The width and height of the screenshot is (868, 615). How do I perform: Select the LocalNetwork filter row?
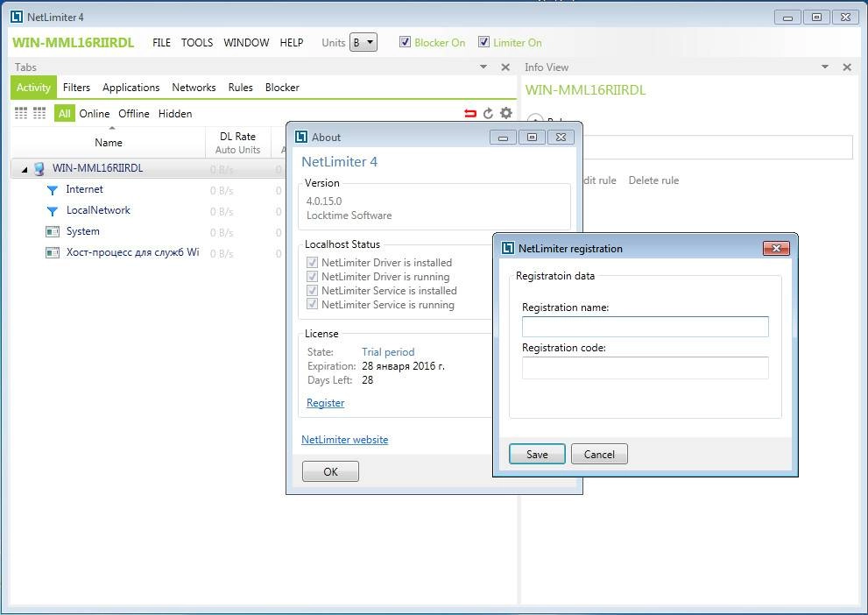pos(146,211)
